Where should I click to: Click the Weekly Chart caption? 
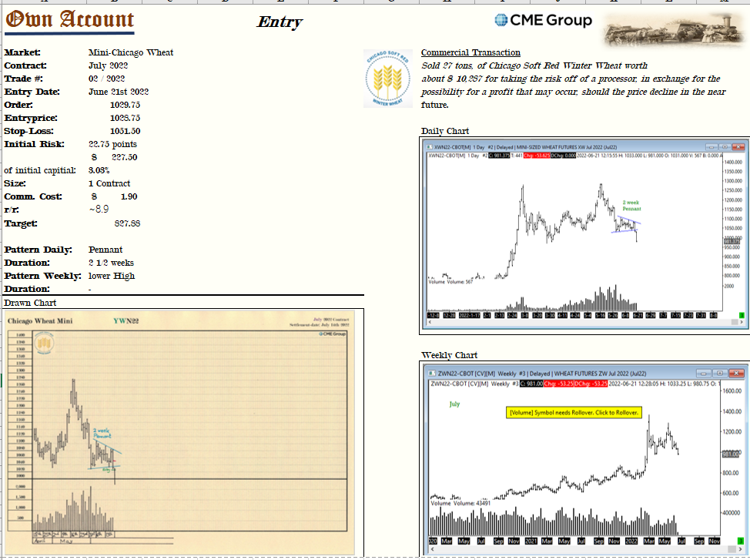tap(449, 355)
